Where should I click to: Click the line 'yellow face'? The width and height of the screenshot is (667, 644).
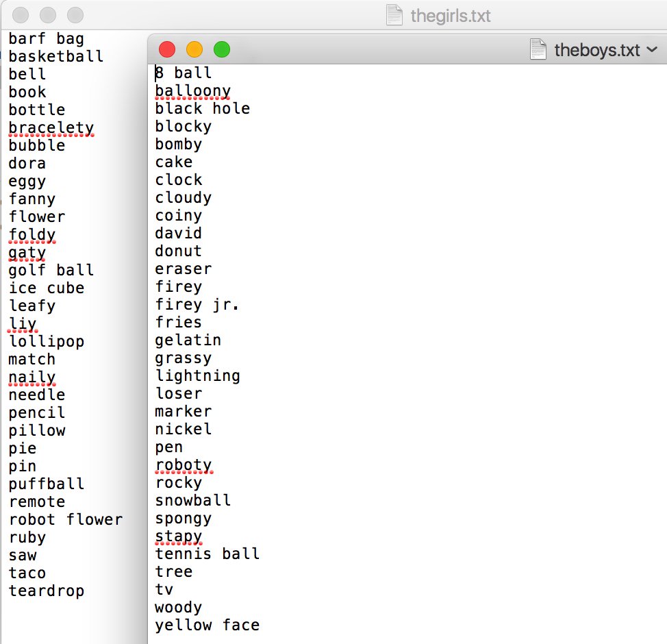207,626
